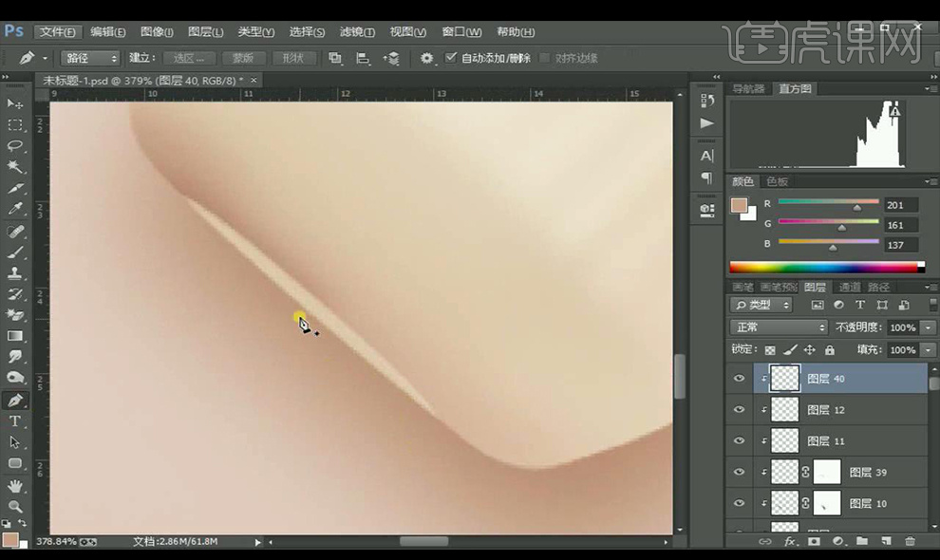The image size is (940, 560).
Task: Switch to the 通道 tab
Action: (849, 287)
